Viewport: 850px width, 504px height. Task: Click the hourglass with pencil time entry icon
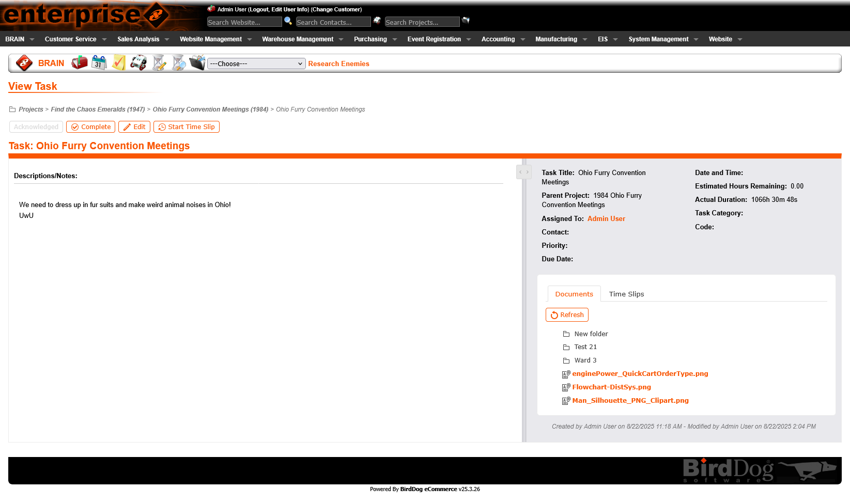pos(159,62)
